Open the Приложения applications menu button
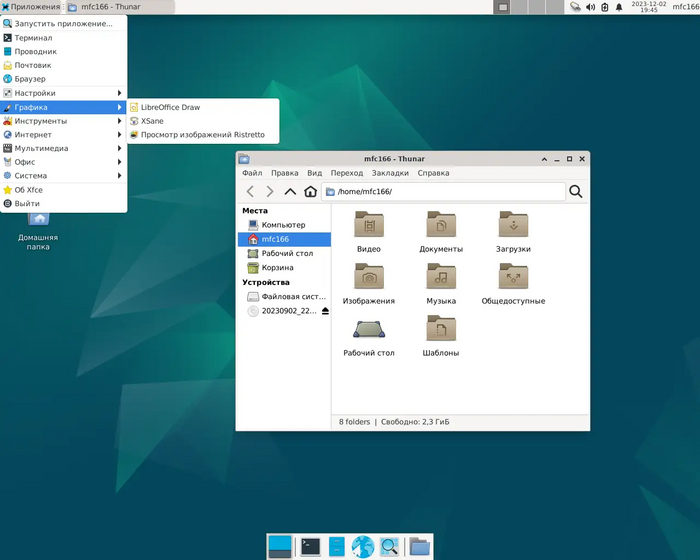This screenshot has height=560, width=700. pos(31,7)
